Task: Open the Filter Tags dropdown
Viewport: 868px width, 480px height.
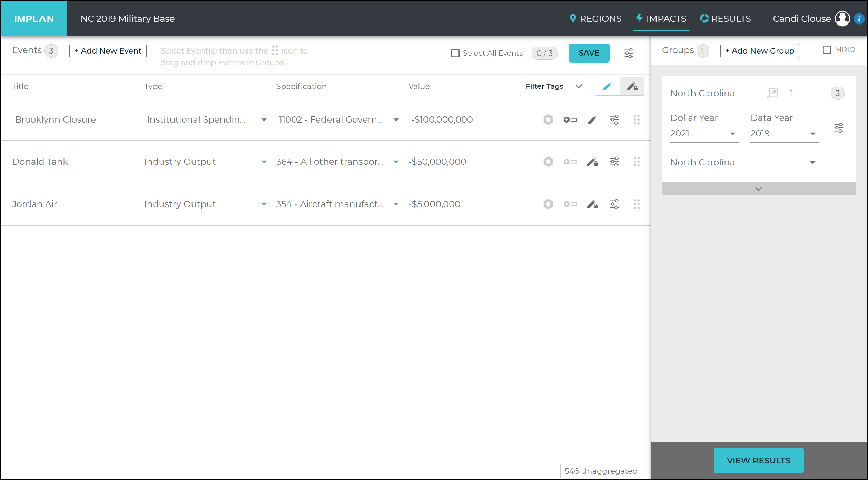Action: coord(554,86)
